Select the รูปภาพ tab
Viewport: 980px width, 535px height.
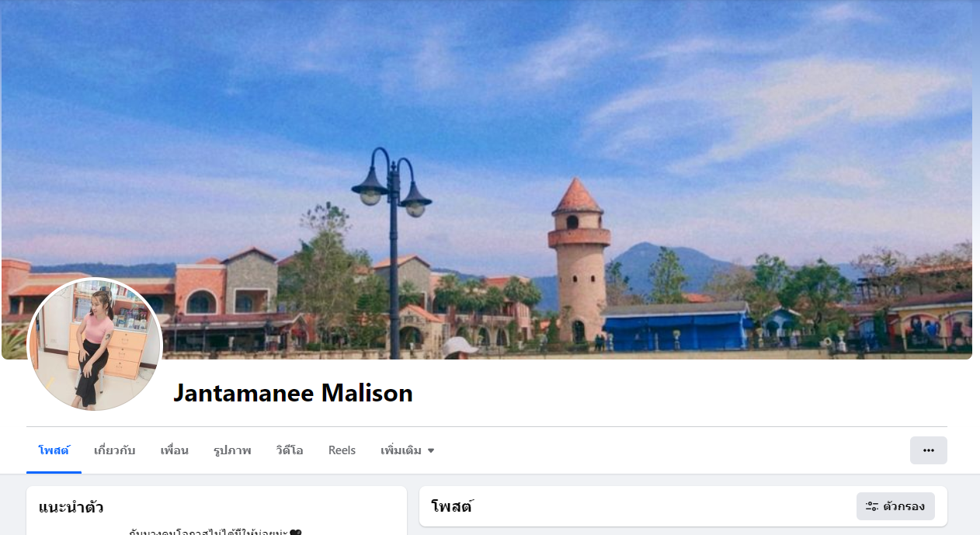click(232, 450)
